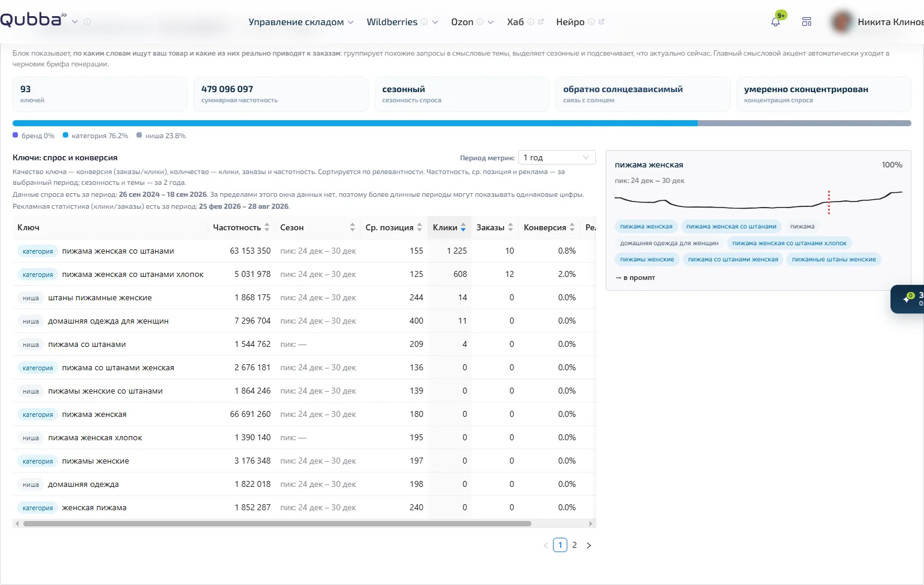The image size is (924, 585).
Task: Expand the chevron next to Qubba logo
Action: pyautogui.click(x=75, y=22)
